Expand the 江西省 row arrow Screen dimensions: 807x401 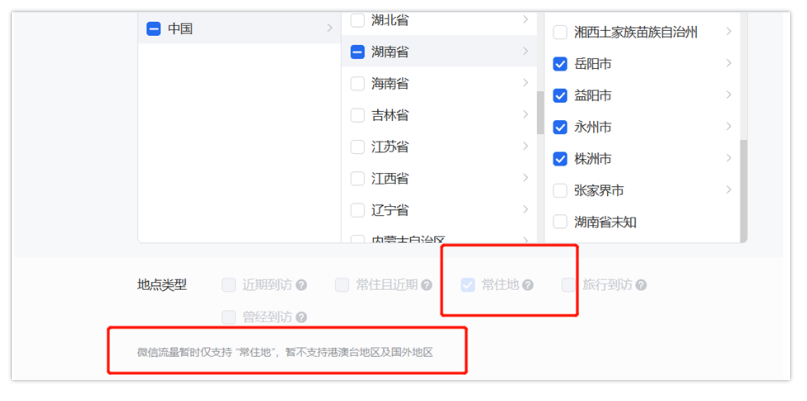(525, 178)
